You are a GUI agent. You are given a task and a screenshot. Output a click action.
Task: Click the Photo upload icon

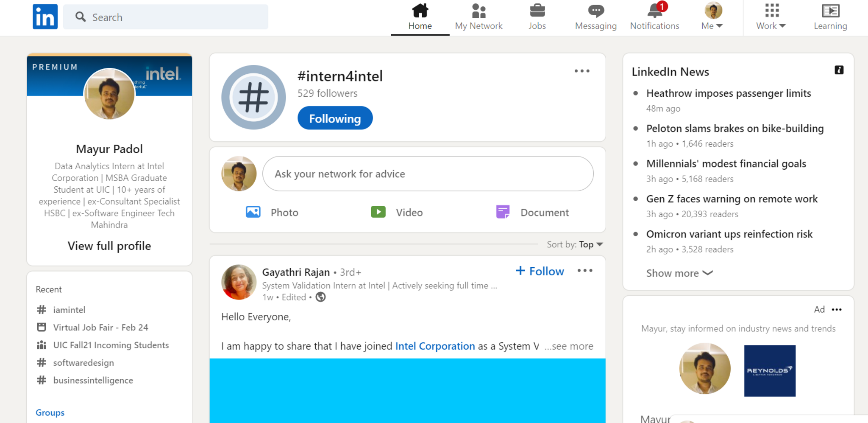coord(253,212)
